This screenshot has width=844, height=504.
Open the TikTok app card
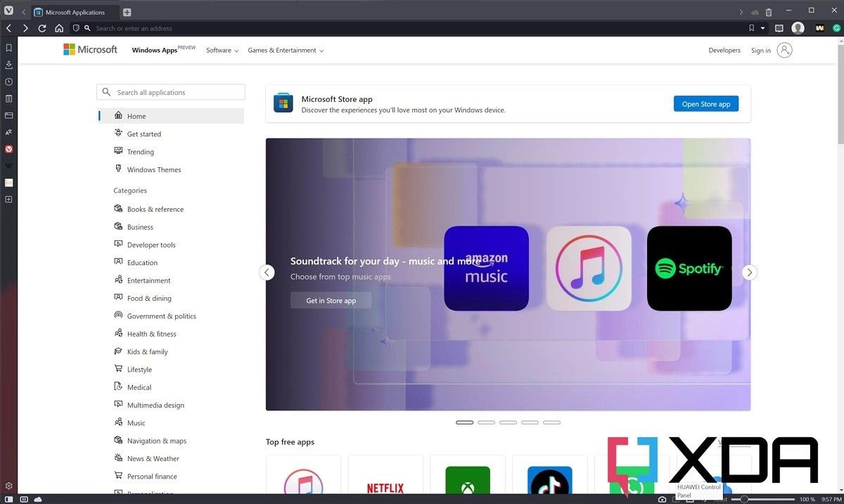point(550,475)
